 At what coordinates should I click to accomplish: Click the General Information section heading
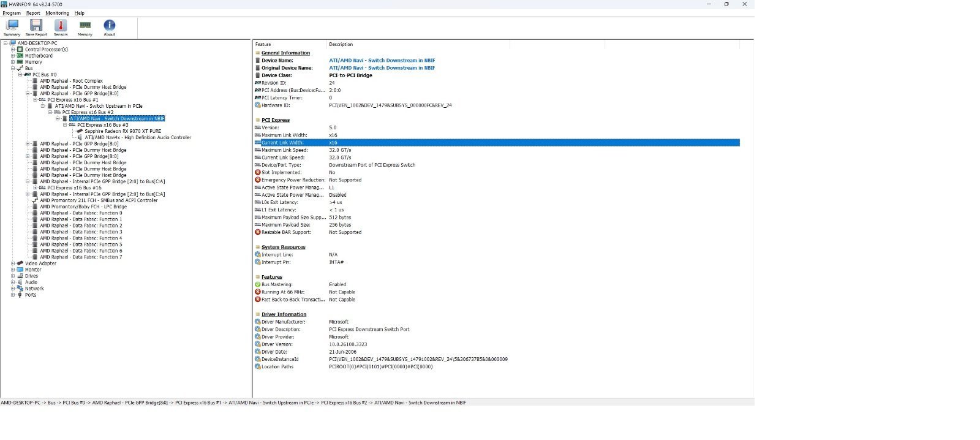tap(285, 53)
